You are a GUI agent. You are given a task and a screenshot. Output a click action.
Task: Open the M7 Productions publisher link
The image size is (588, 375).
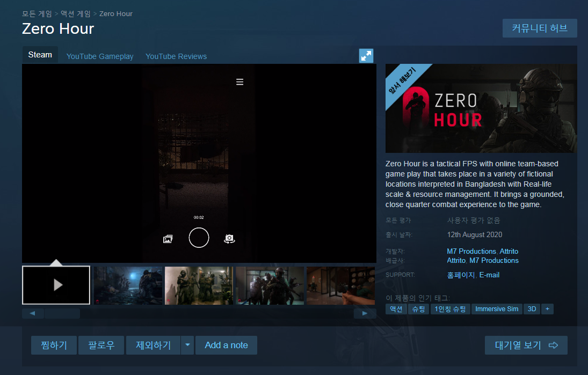(x=494, y=260)
